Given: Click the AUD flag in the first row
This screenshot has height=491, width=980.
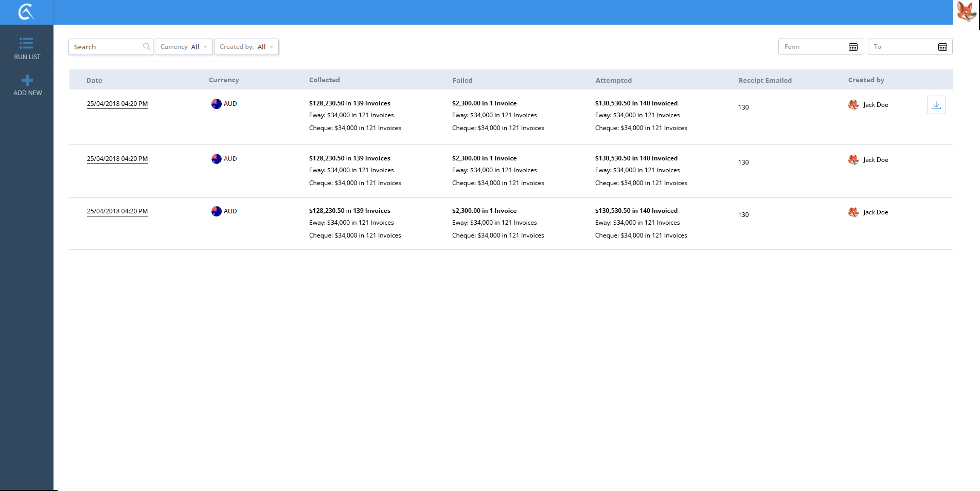Looking at the screenshot, I should click(217, 104).
